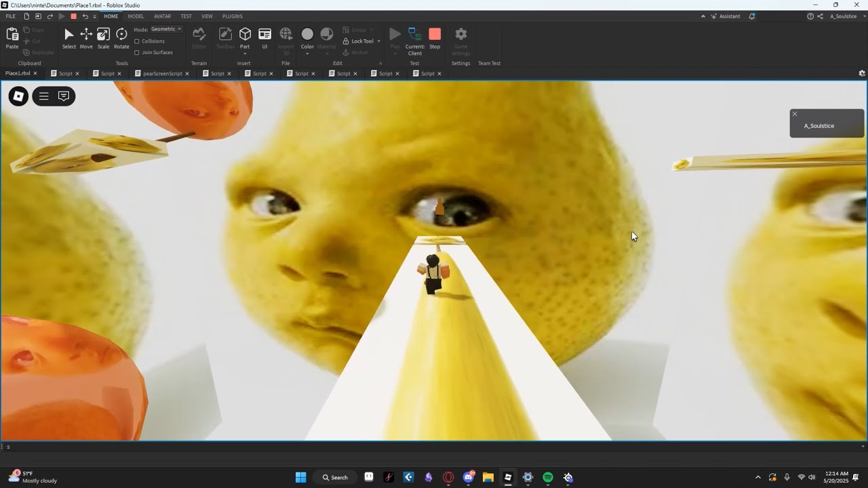Image resolution: width=868 pixels, height=488 pixels.
Task: Close the pearScreenScript tab
Action: (x=187, y=73)
